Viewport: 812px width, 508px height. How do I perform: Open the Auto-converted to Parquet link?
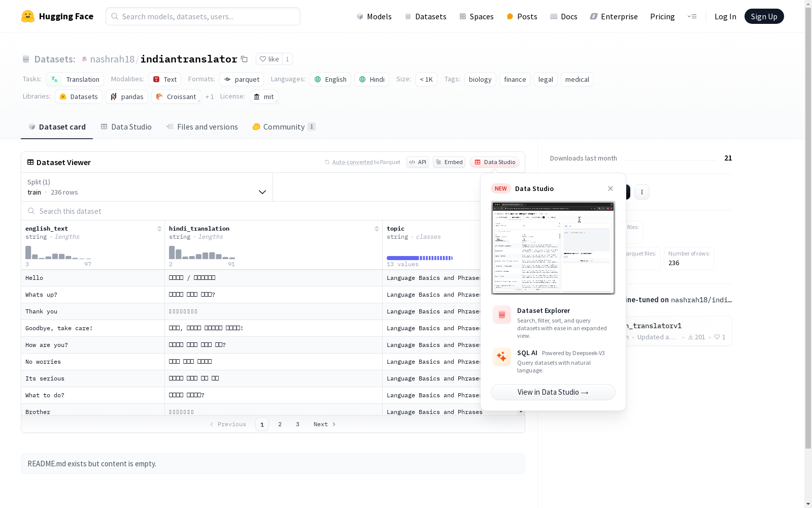click(x=366, y=162)
